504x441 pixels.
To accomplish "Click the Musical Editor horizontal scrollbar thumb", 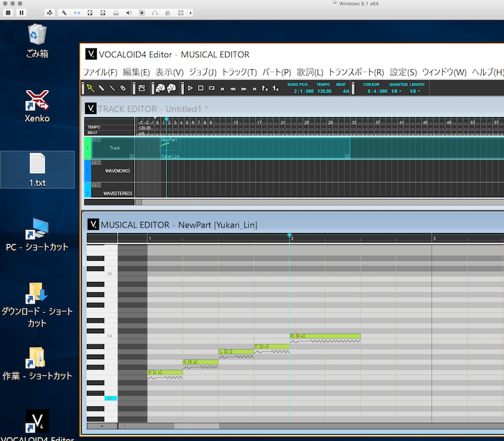I will [197, 426].
